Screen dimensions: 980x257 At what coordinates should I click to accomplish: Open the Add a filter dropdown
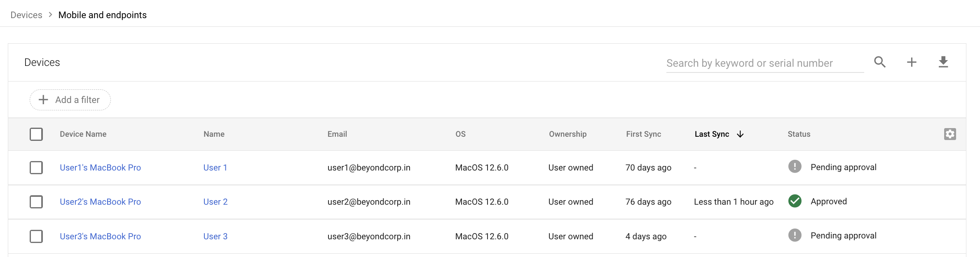tap(70, 100)
